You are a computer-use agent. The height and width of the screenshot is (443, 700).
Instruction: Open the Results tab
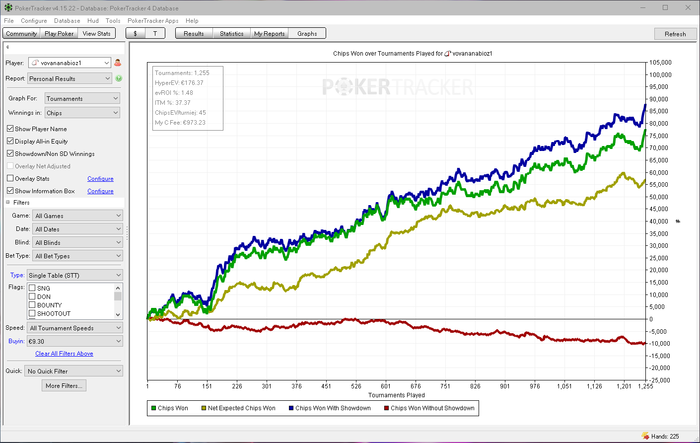194,33
